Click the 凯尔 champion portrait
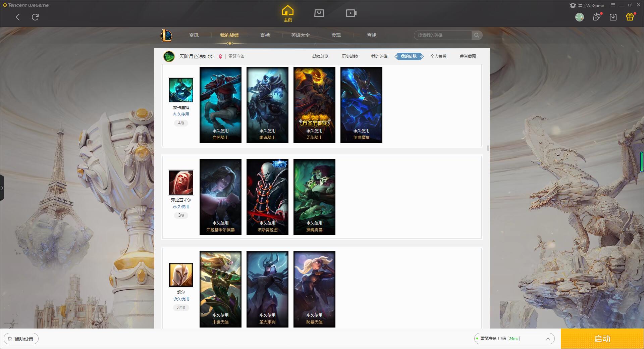This screenshot has width=644, height=349. click(181, 275)
